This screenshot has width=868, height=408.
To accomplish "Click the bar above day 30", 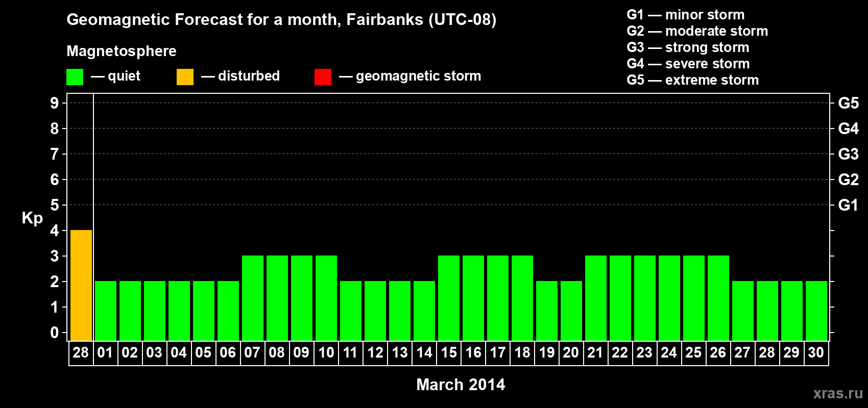I will click(816, 311).
